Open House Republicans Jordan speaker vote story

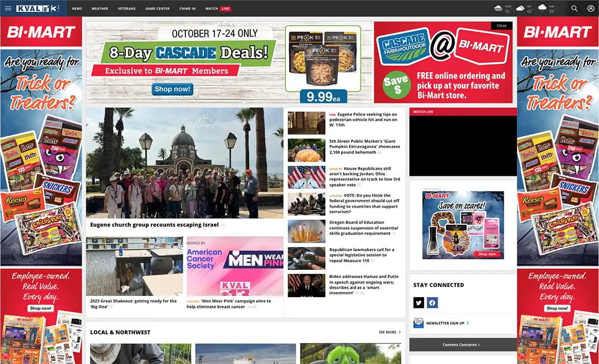tap(365, 176)
